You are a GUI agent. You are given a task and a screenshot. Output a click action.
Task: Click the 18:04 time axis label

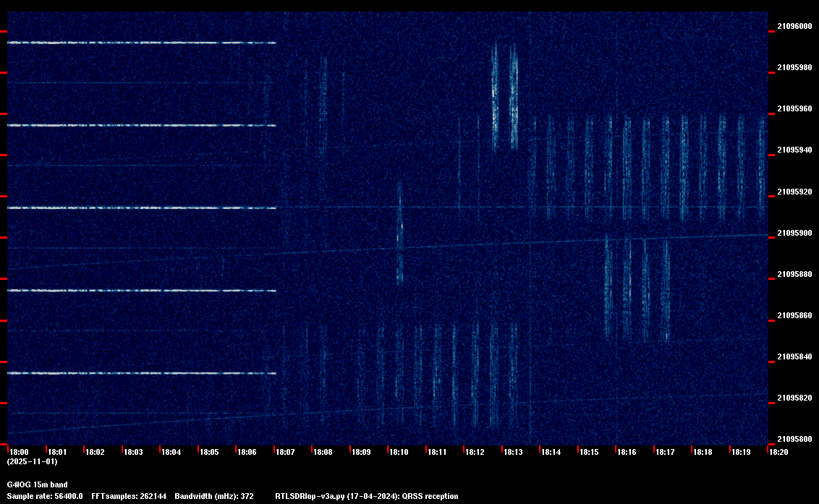(x=171, y=452)
